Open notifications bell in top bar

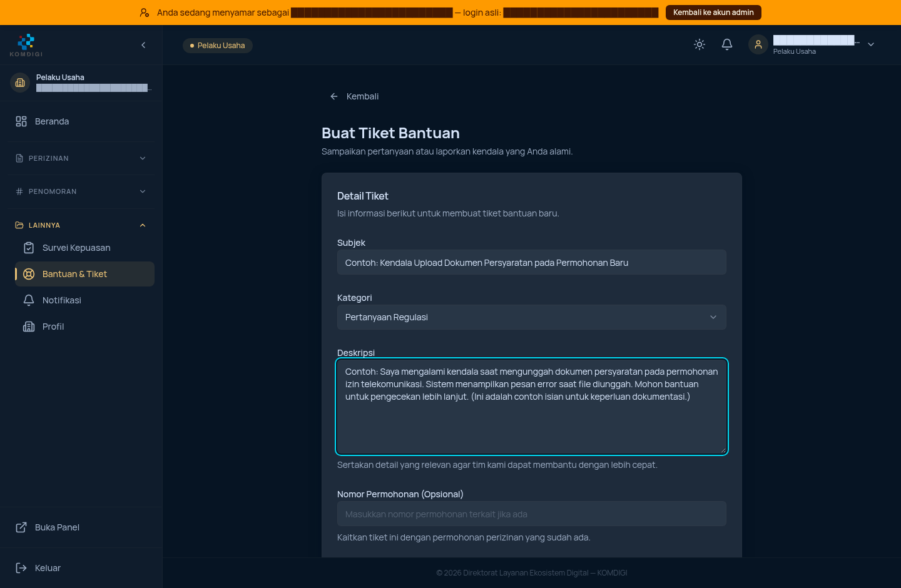point(727,44)
